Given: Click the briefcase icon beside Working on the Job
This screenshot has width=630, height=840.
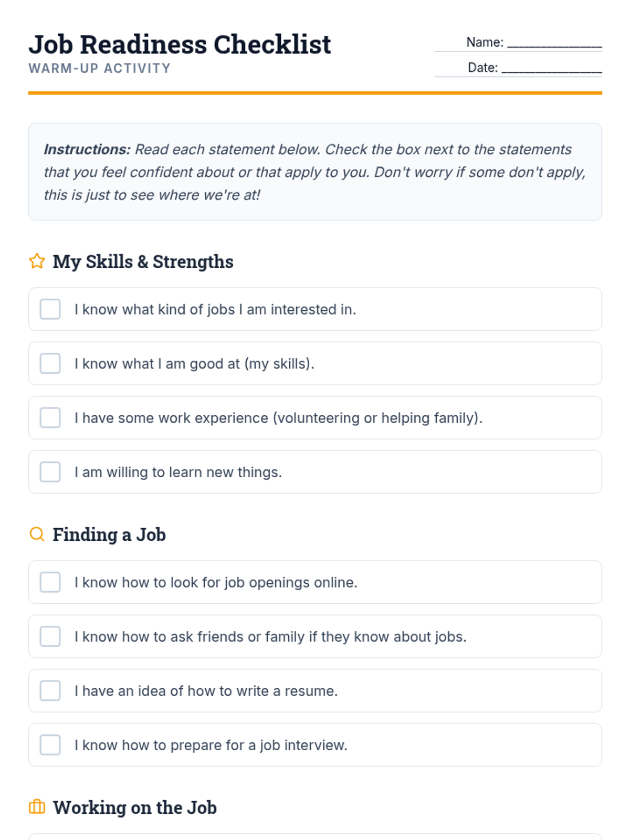Looking at the screenshot, I should (37, 807).
